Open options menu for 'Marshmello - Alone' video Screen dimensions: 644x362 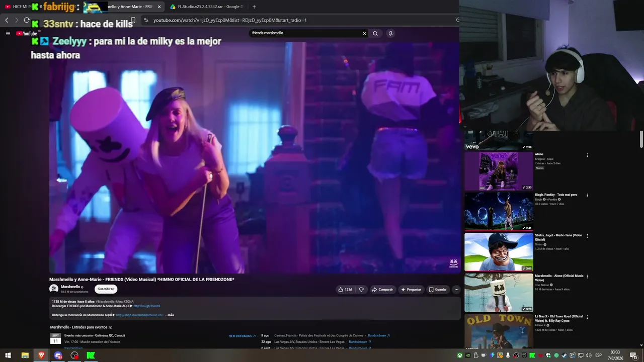pyautogui.click(x=587, y=277)
